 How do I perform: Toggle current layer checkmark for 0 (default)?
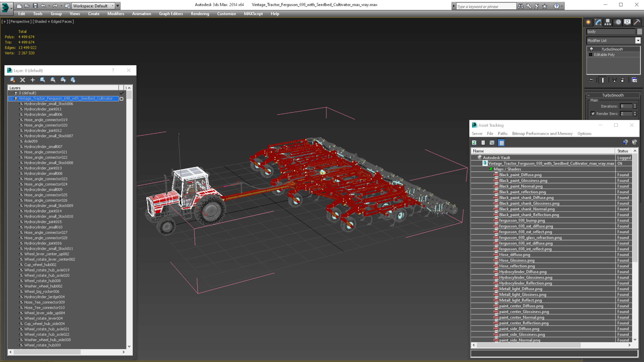(x=122, y=93)
